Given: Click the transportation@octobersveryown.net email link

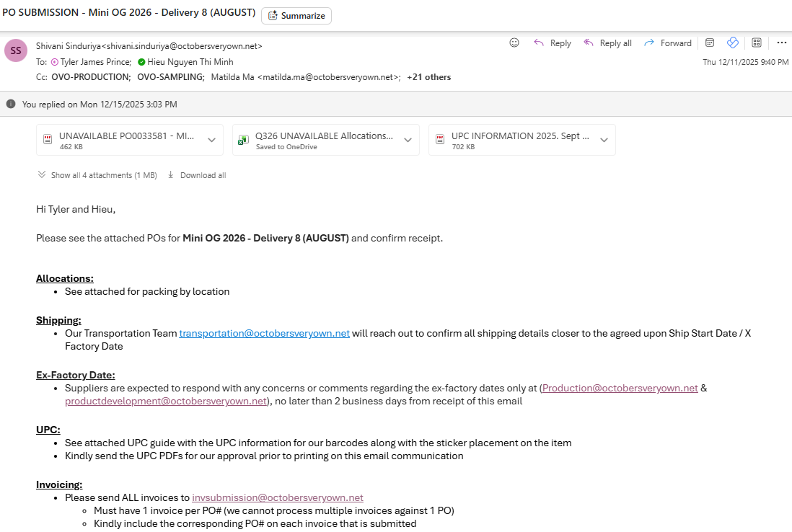Looking at the screenshot, I should pos(264,333).
